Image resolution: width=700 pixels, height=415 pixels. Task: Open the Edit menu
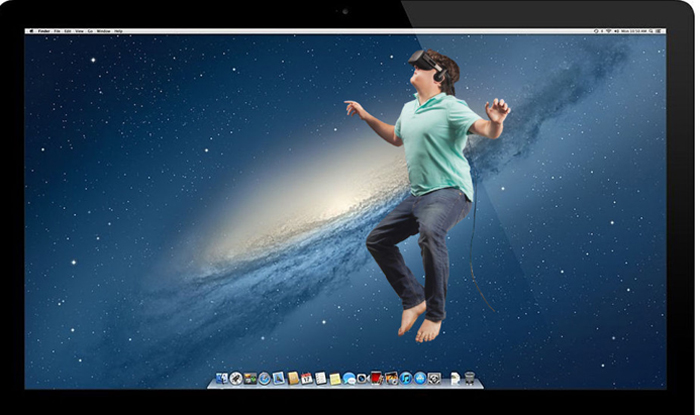coord(69,31)
